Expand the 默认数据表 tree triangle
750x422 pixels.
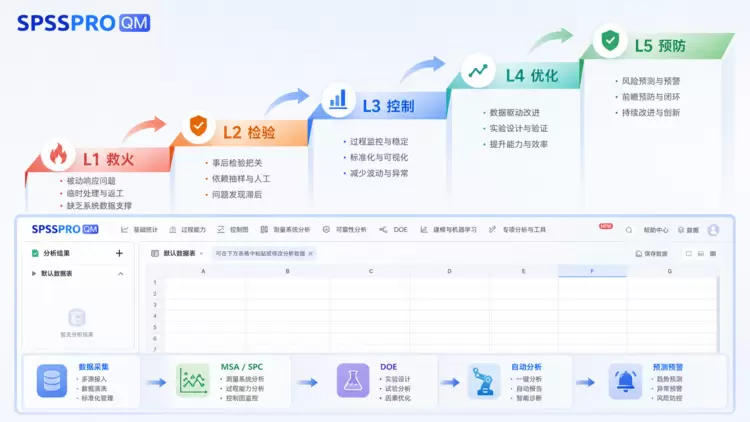(34, 274)
